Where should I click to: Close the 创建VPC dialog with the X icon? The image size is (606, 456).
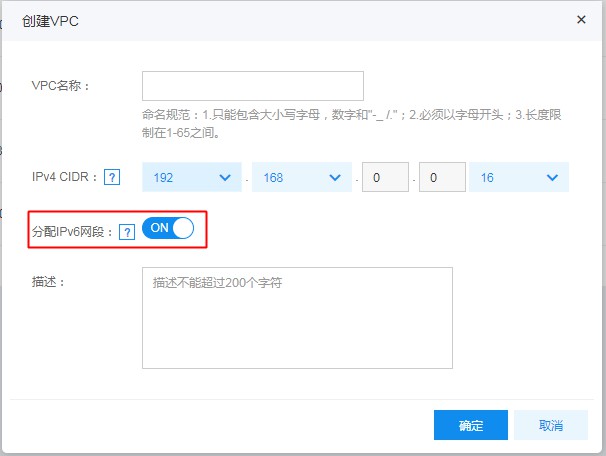click(581, 19)
